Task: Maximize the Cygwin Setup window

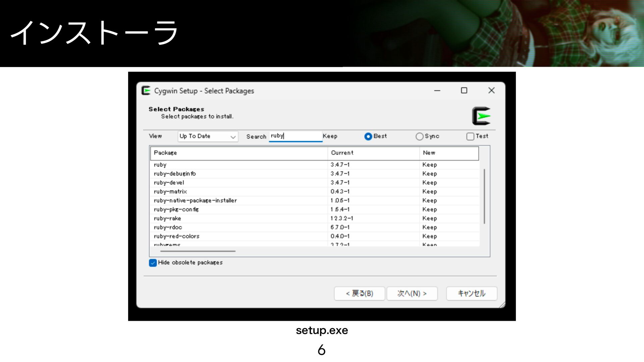Action: click(464, 91)
